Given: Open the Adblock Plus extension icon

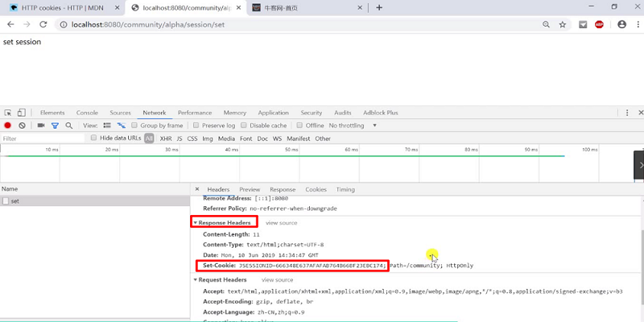Looking at the screenshot, I should pos(599,25).
